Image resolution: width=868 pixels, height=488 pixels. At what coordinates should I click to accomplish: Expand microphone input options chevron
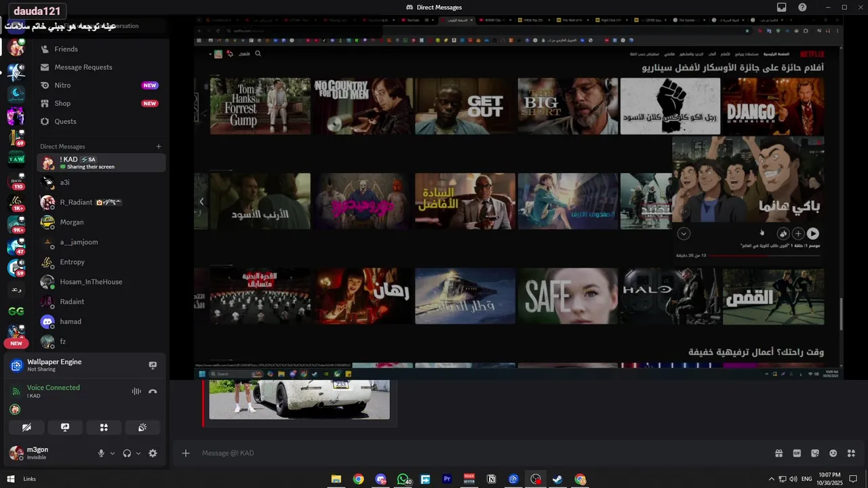[113, 453]
